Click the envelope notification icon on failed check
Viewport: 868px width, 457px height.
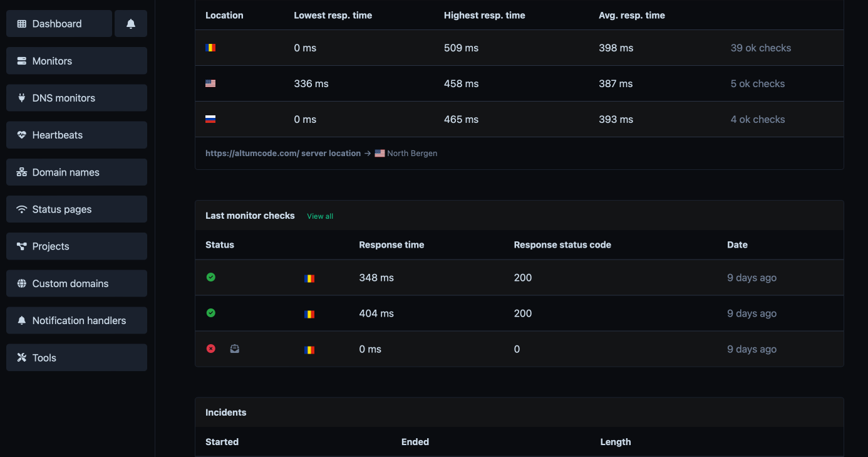(x=234, y=349)
